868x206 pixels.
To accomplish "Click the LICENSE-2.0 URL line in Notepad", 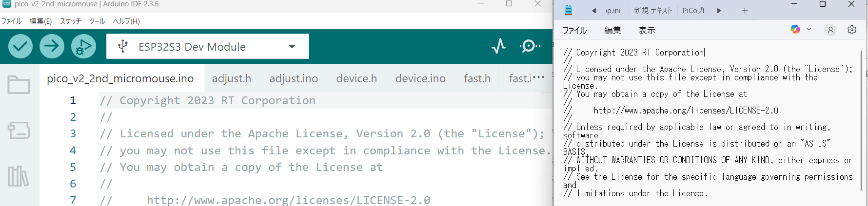I will tap(671, 111).
